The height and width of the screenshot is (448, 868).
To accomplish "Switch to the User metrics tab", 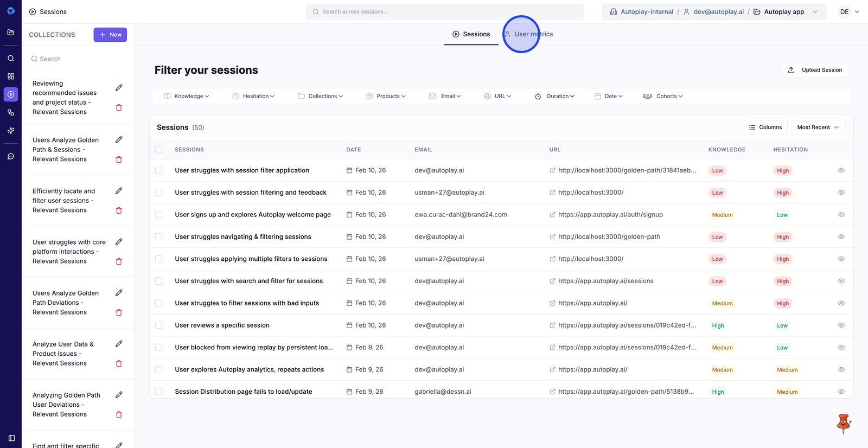I will point(528,34).
